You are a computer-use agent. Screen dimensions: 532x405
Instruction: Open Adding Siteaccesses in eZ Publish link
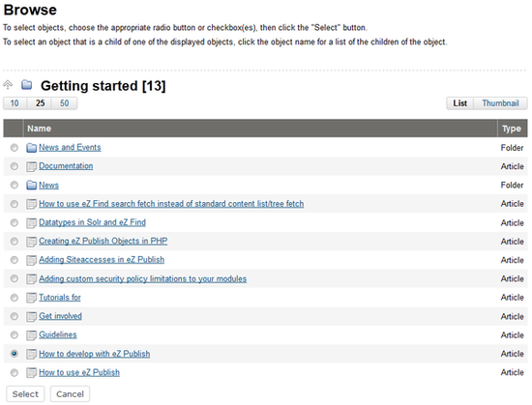pos(102,260)
